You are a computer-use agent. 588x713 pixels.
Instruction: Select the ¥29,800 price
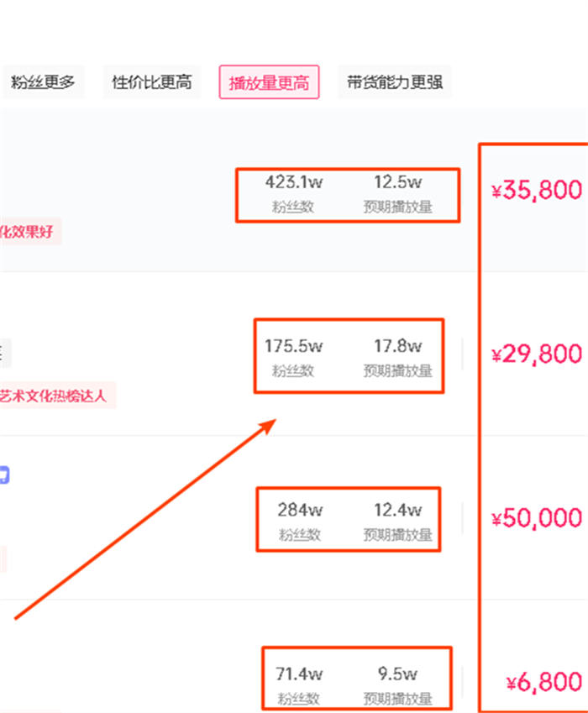[x=537, y=354]
